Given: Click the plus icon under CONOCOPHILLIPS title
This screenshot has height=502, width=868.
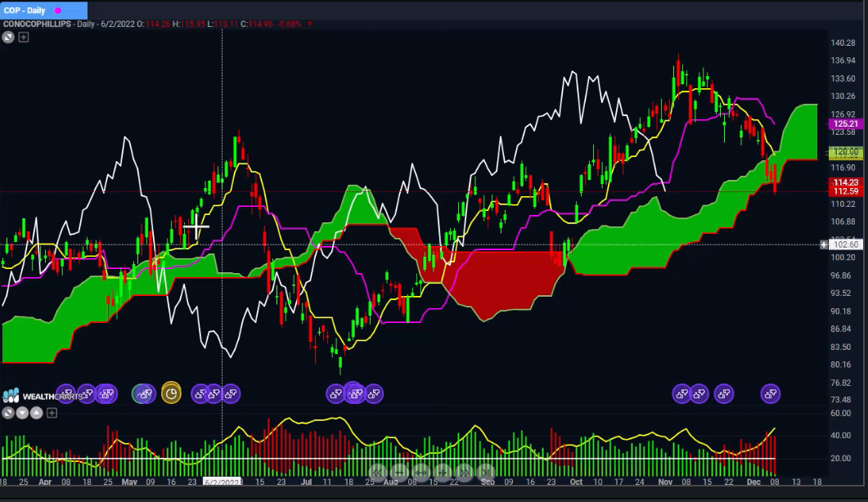Looking at the screenshot, I should point(23,37).
